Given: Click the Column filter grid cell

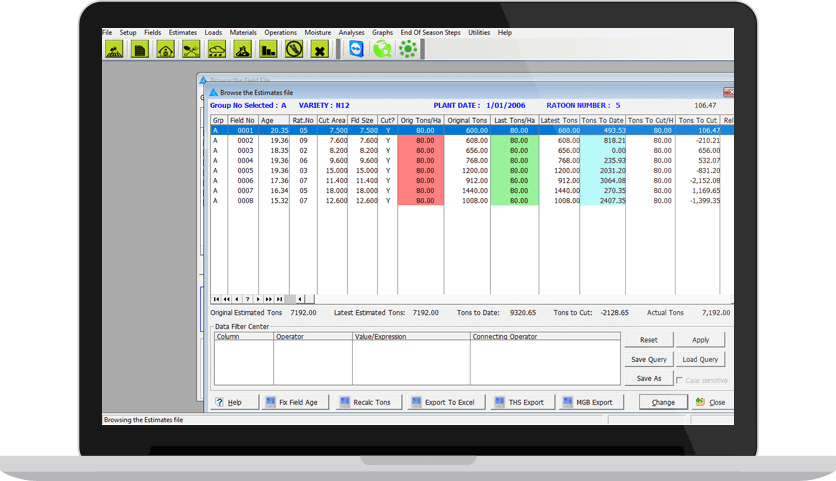Looking at the screenshot, I should coord(244,363).
